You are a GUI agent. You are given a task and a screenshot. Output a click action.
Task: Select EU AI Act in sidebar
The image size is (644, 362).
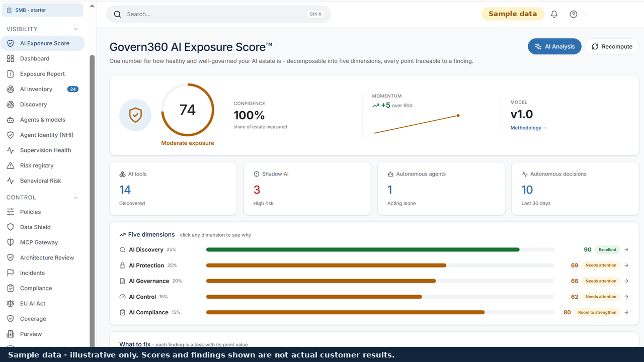point(43,304)
